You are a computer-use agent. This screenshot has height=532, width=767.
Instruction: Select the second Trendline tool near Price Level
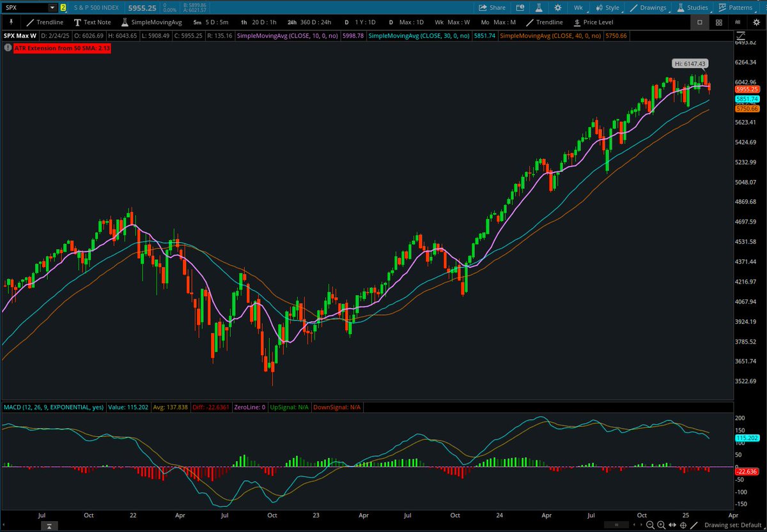pos(545,22)
